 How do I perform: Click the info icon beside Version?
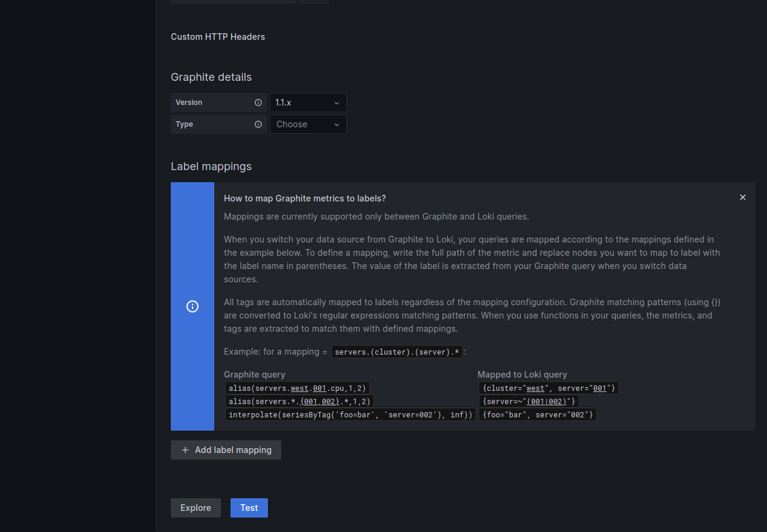tap(258, 102)
